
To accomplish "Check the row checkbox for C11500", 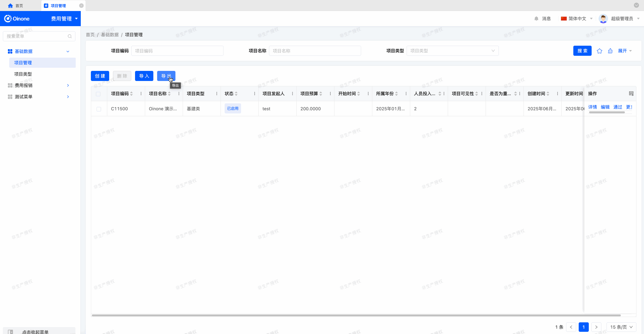I will pos(99,109).
